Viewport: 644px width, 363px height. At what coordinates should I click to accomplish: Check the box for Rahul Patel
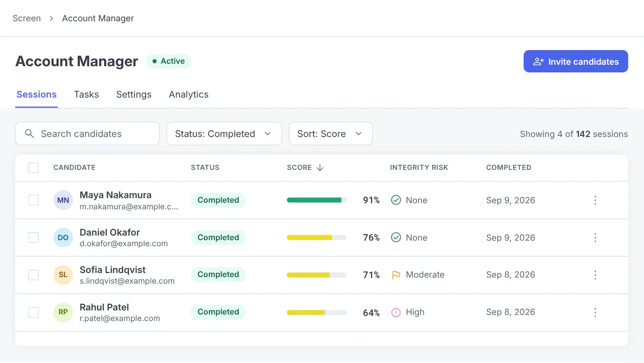33,312
